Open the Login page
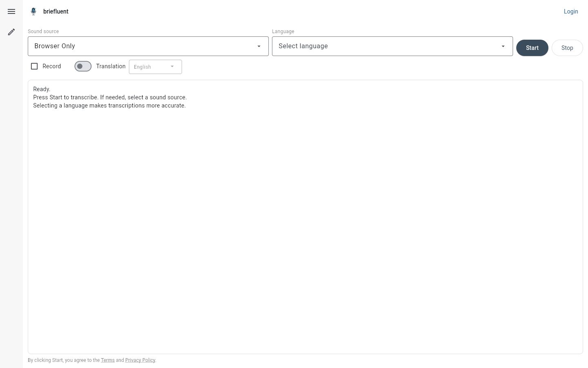Viewport: 588px width, 368px height. click(x=571, y=11)
